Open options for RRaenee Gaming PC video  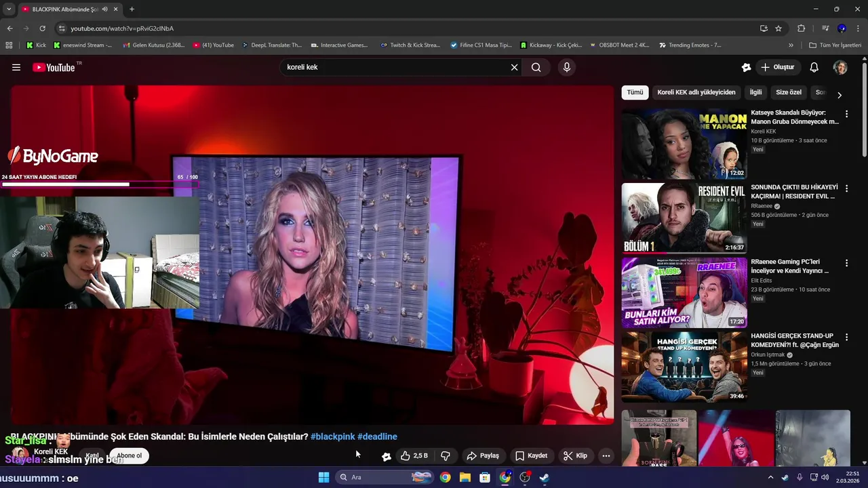(x=846, y=263)
